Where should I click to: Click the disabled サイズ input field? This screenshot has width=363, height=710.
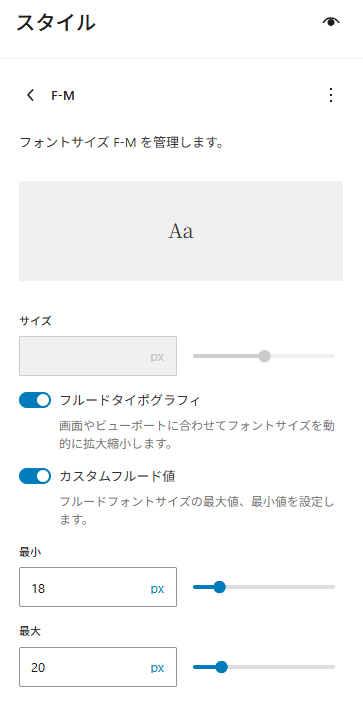pos(98,356)
